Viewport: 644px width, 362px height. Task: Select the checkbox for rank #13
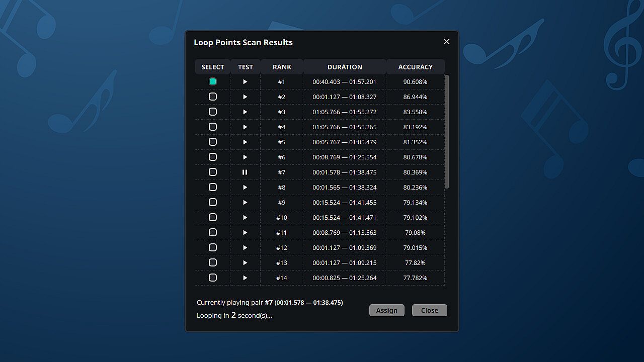(x=213, y=262)
